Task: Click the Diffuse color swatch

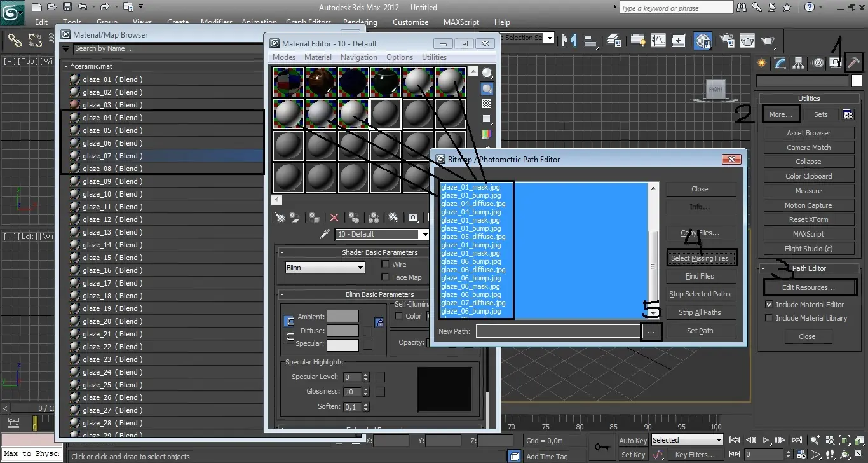Action: [x=343, y=331]
